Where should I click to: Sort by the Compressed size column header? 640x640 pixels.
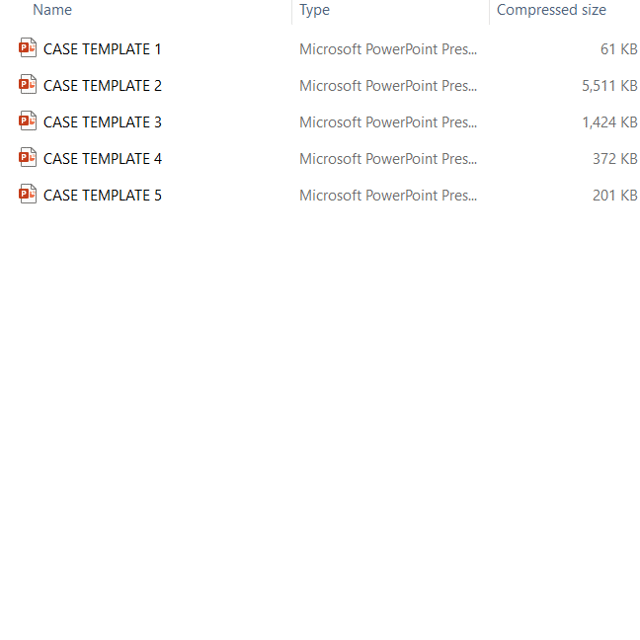click(551, 10)
